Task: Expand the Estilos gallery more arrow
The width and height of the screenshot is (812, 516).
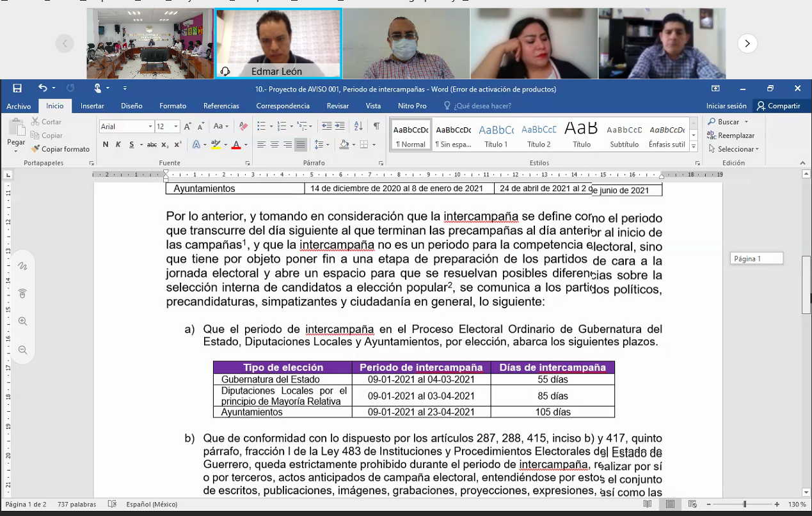Action: tap(694, 146)
